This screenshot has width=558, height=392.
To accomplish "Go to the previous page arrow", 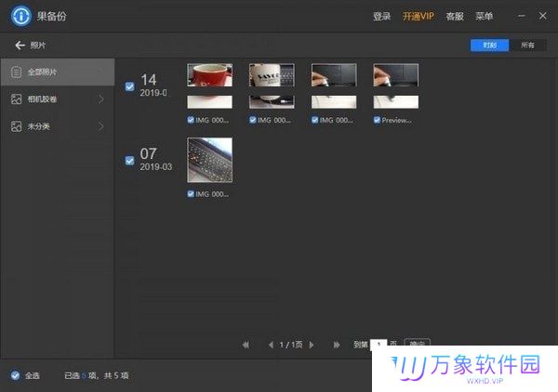I will tap(271, 345).
